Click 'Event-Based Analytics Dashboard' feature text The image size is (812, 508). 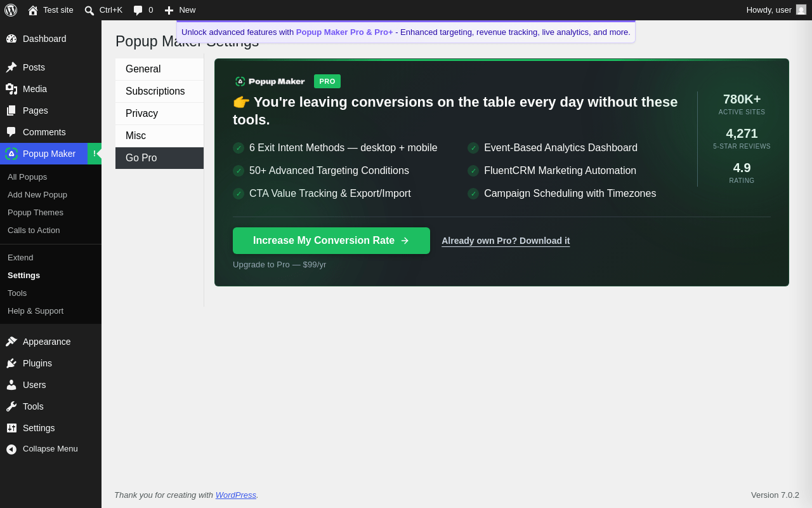coord(561,148)
